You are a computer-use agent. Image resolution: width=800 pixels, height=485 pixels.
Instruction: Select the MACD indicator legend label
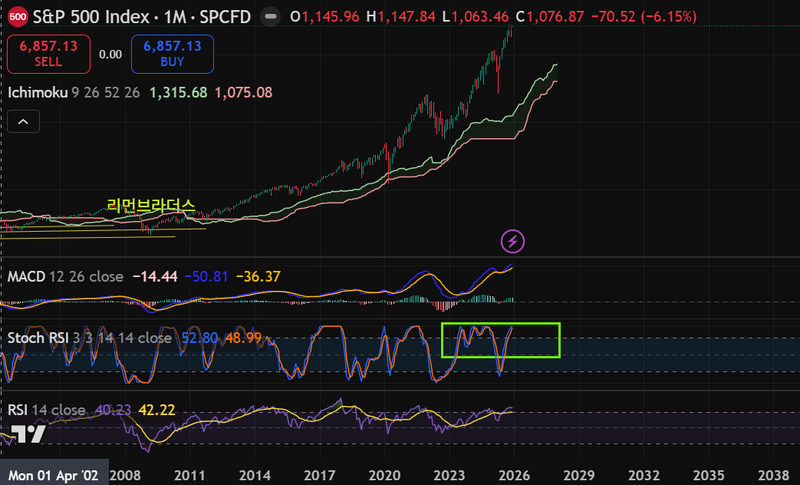(x=30, y=275)
